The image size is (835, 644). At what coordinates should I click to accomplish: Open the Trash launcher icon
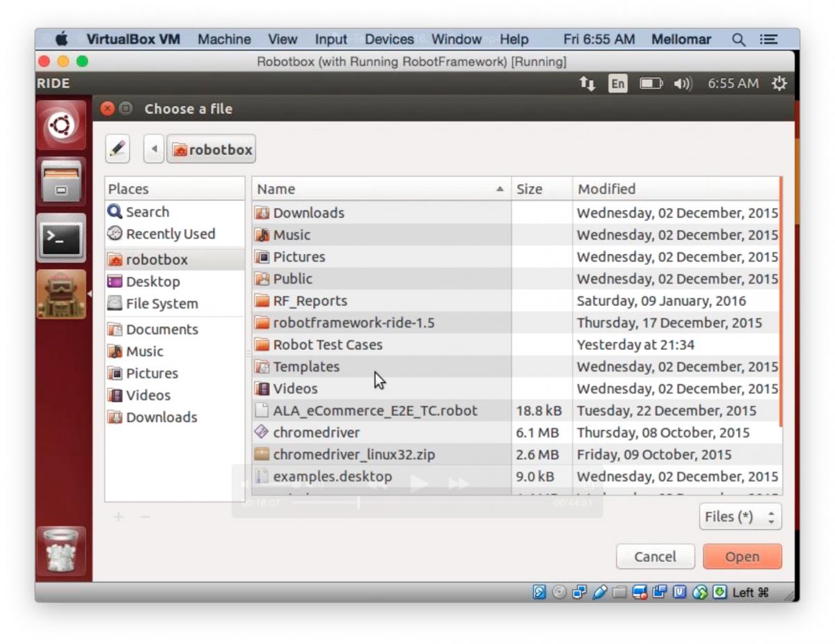tap(62, 550)
